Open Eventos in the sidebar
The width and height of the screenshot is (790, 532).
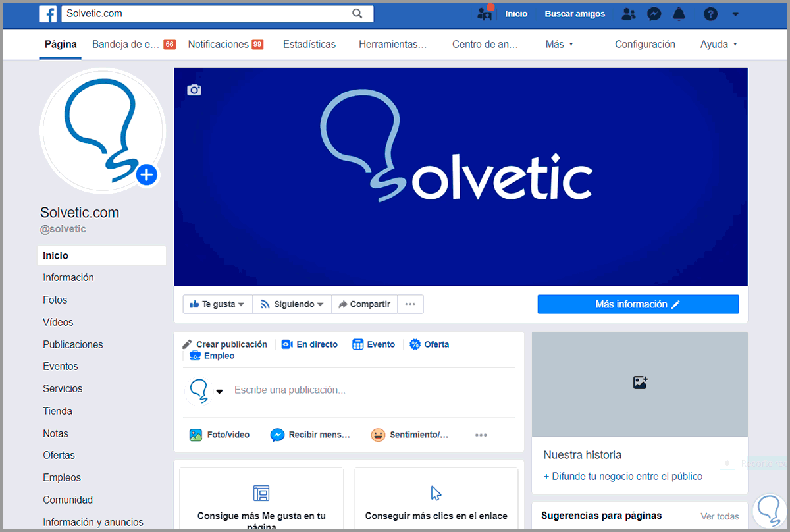tap(61, 367)
